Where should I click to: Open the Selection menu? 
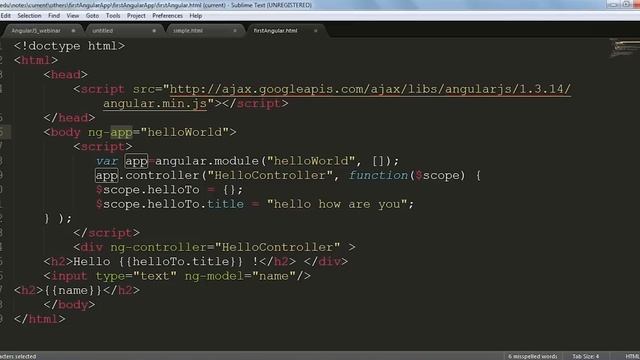coord(29,16)
